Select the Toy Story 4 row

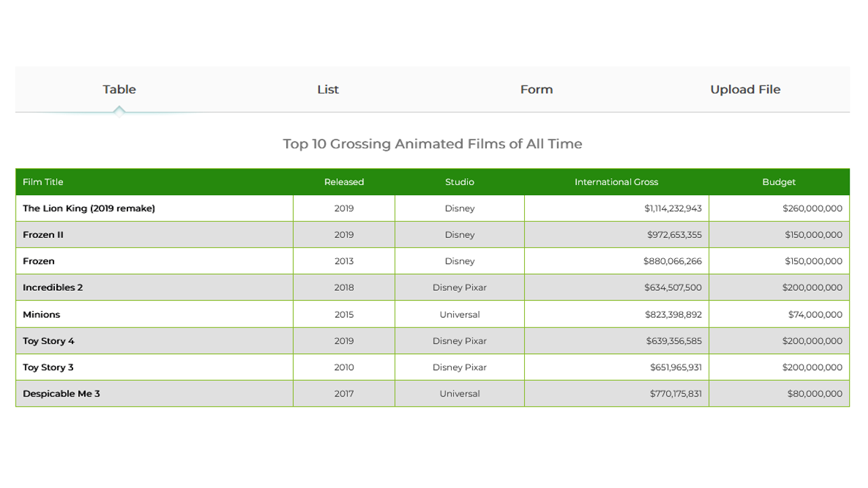coord(49,340)
